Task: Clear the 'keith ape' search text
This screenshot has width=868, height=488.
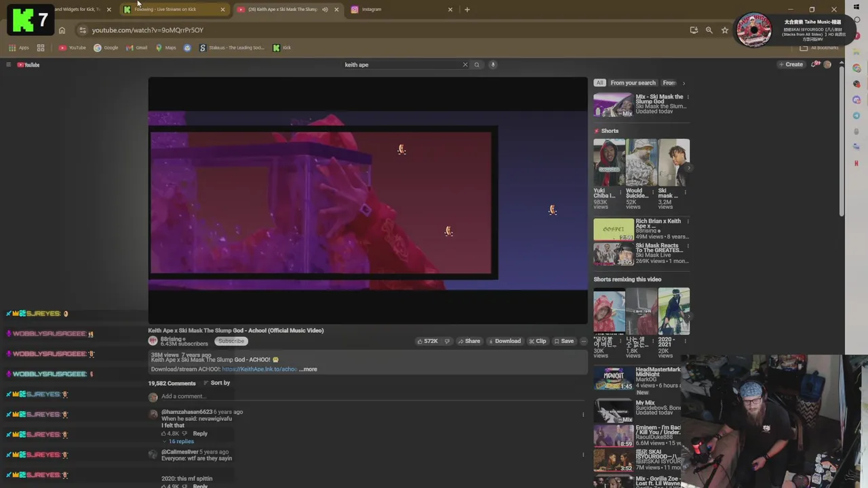Action: (x=465, y=65)
